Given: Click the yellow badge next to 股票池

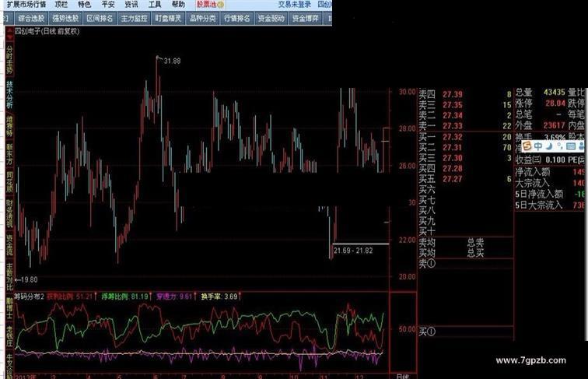Looking at the screenshot, I should 221,5.
